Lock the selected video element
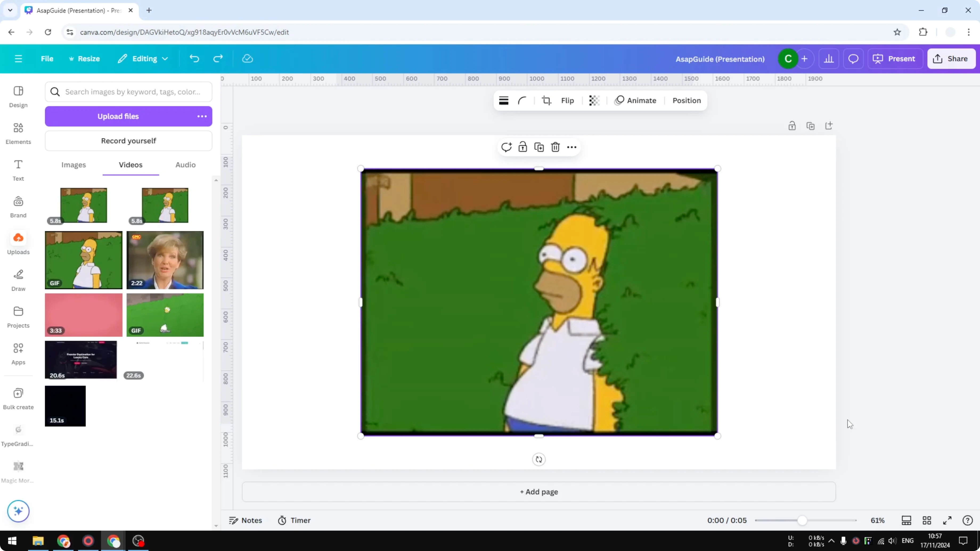Screen dimensions: 980x551 [x=522, y=147]
